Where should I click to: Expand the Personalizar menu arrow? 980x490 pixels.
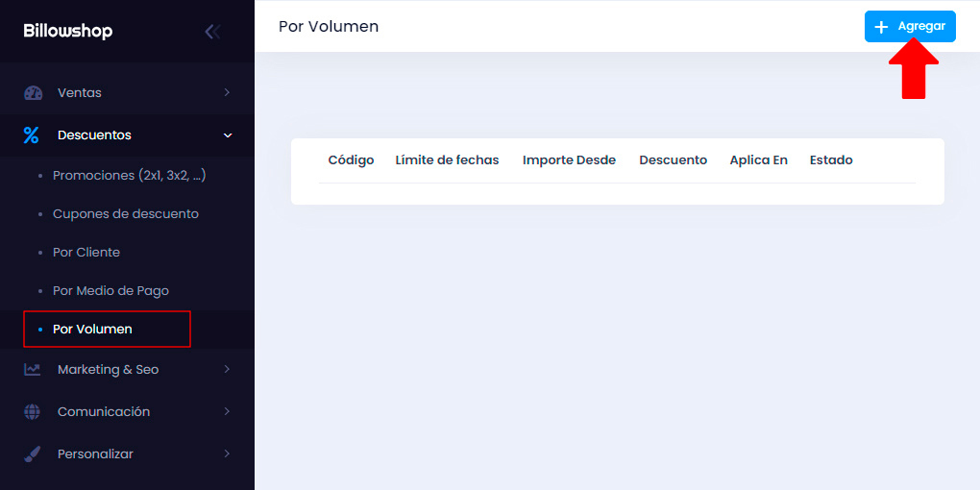pos(227,454)
